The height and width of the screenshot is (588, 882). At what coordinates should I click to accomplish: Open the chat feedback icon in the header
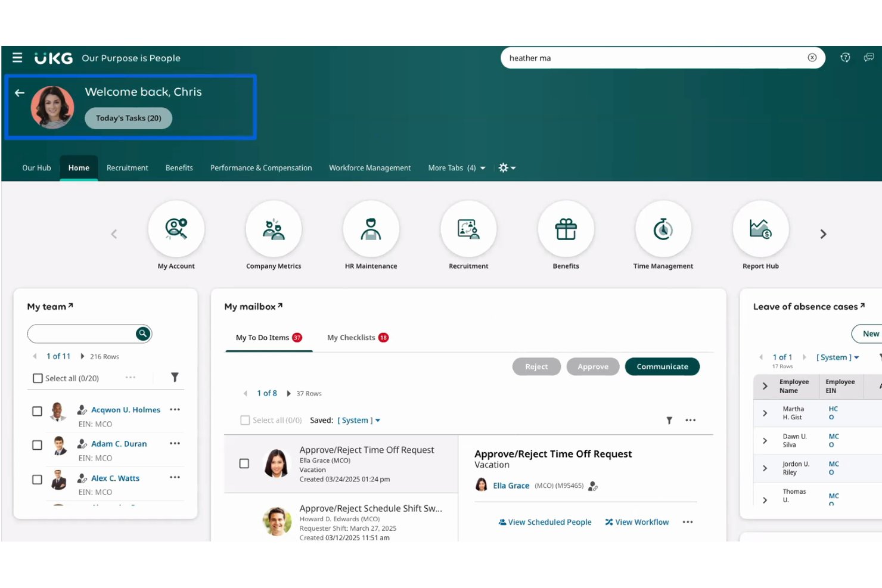[869, 58]
